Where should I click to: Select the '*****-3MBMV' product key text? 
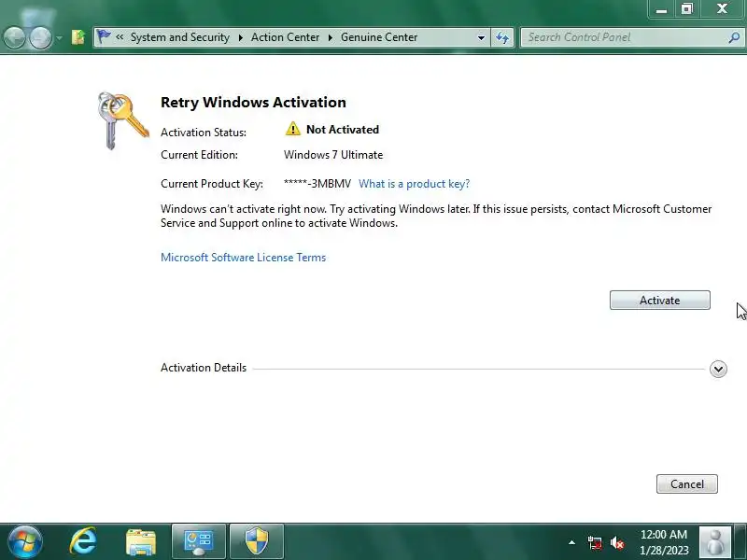[317, 184]
